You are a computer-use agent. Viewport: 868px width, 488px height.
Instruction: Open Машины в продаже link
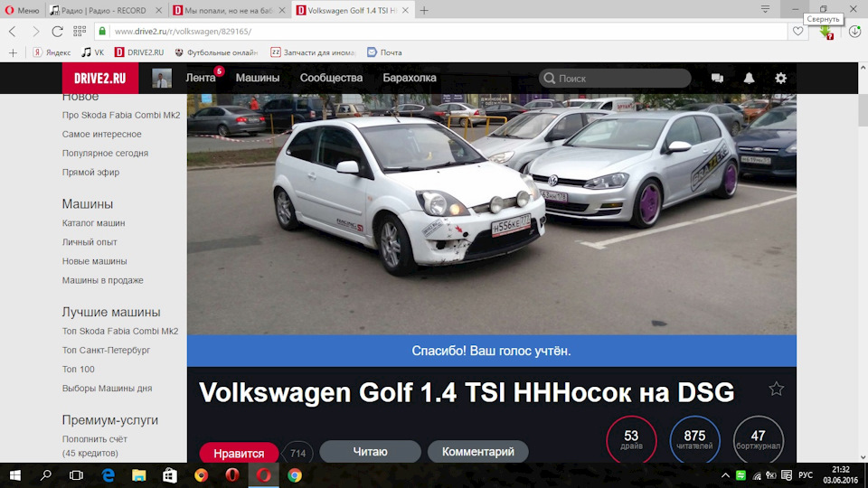point(103,280)
